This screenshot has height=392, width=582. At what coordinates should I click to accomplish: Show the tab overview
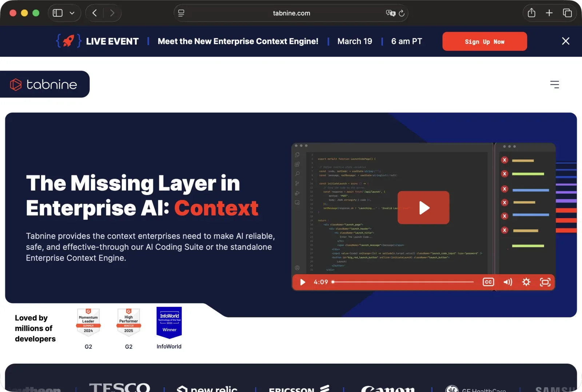pyautogui.click(x=567, y=13)
